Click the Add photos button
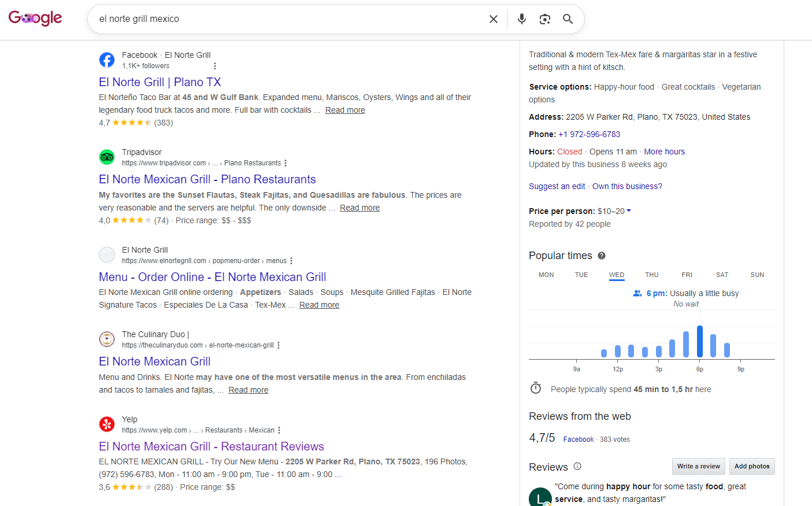Image resolution: width=812 pixels, height=506 pixels. coord(752,466)
